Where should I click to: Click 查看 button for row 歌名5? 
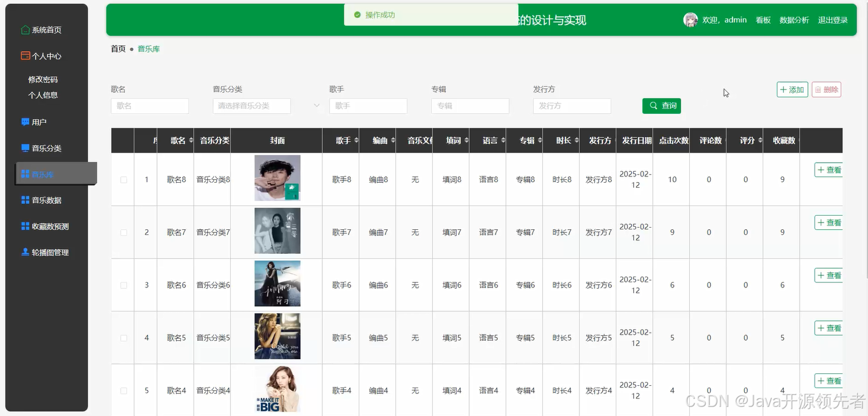tap(829, 328)
